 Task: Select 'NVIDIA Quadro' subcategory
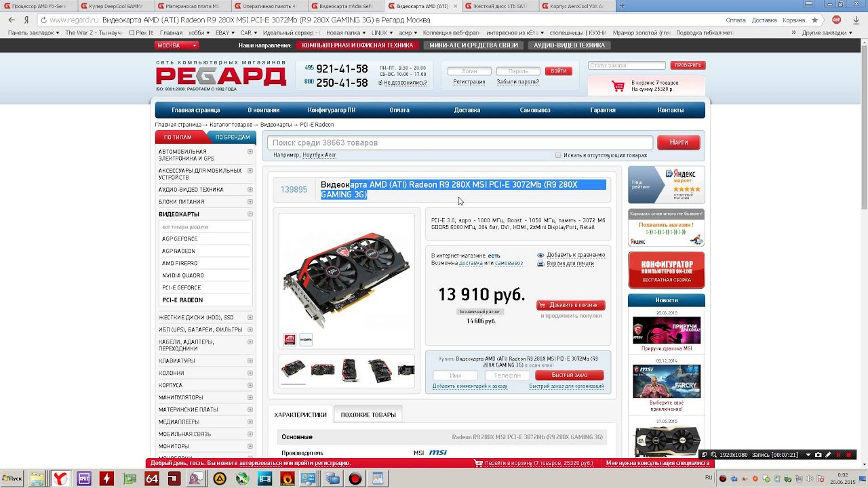click(183, 275)
